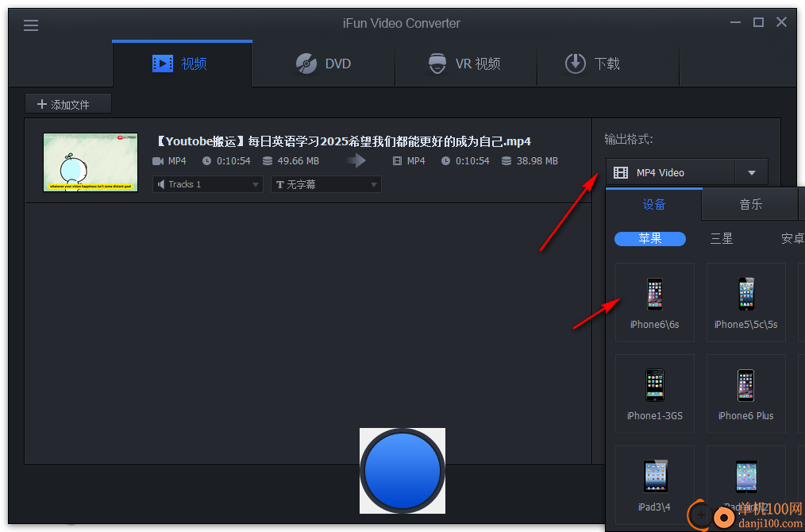Click the DVD disc icon
This screenshot has height=532, width=805.
(x=306, y=64)
